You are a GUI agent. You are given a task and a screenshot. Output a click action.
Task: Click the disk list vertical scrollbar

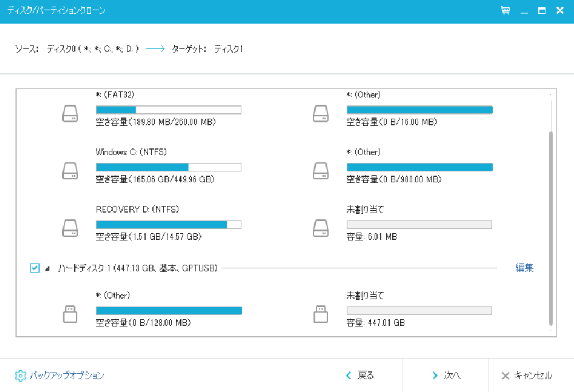click(x=551, y=228)
